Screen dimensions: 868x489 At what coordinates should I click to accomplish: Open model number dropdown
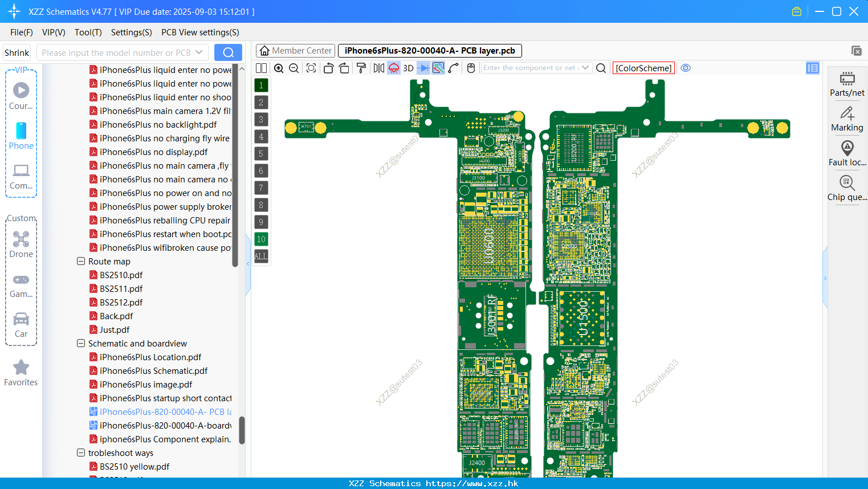coord(199,52)
